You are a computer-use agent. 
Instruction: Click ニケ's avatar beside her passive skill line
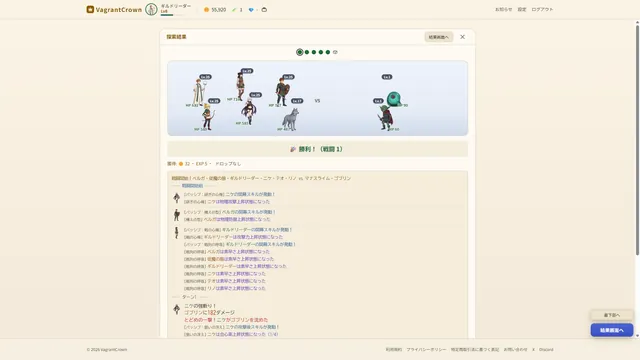176,198
